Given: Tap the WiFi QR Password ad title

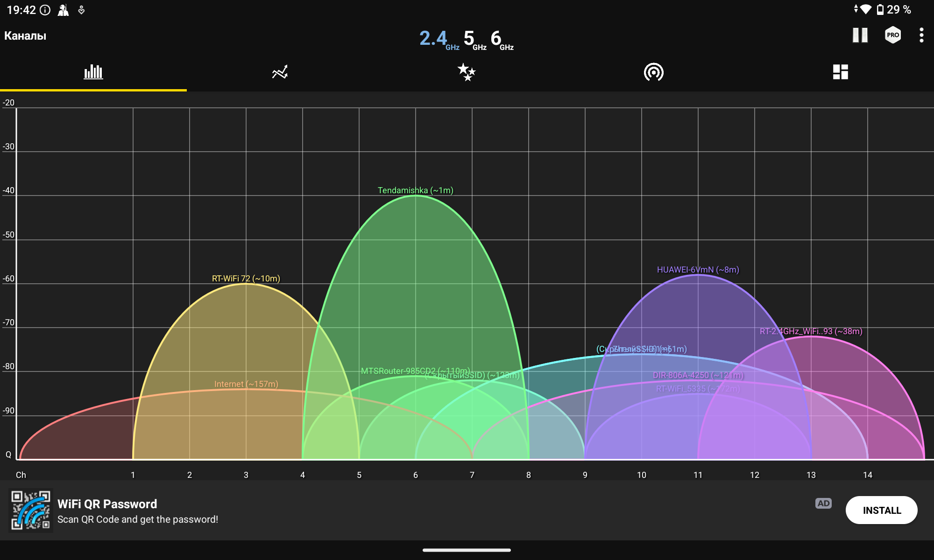Looking at the screenshot, I should (x=107, y=504).
